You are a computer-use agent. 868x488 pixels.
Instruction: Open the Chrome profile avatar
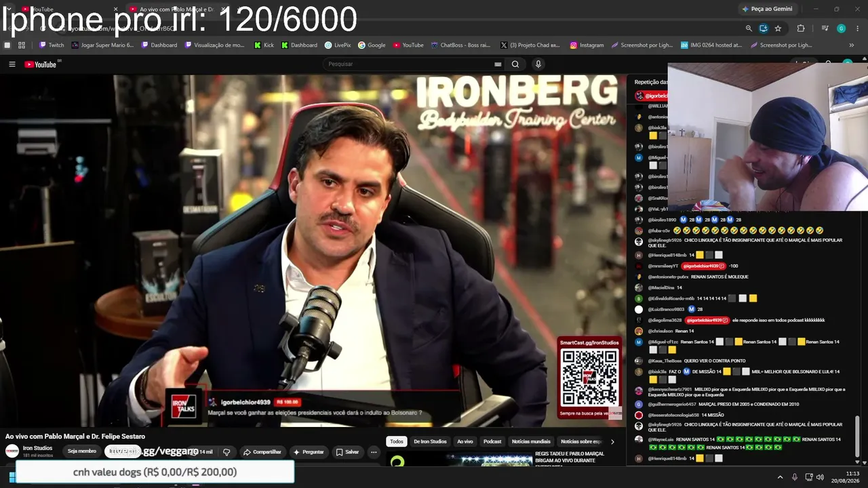coord(841,28)
